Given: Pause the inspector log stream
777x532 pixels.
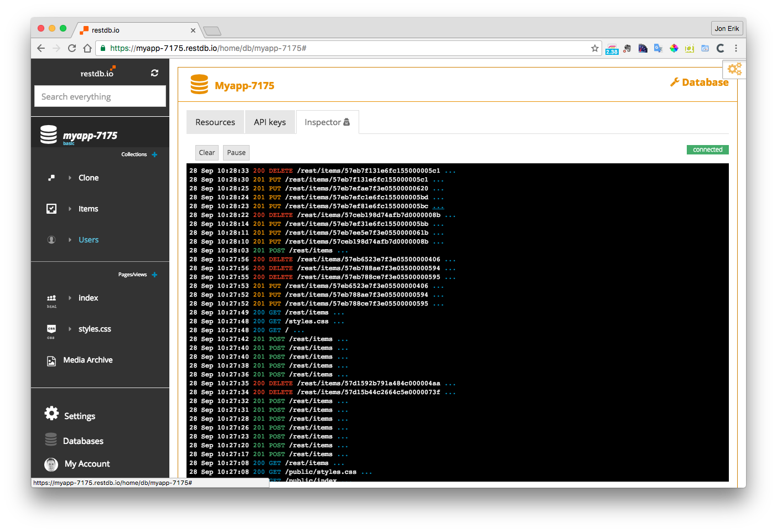Looking at the screenshot, I should coord(236,153).
